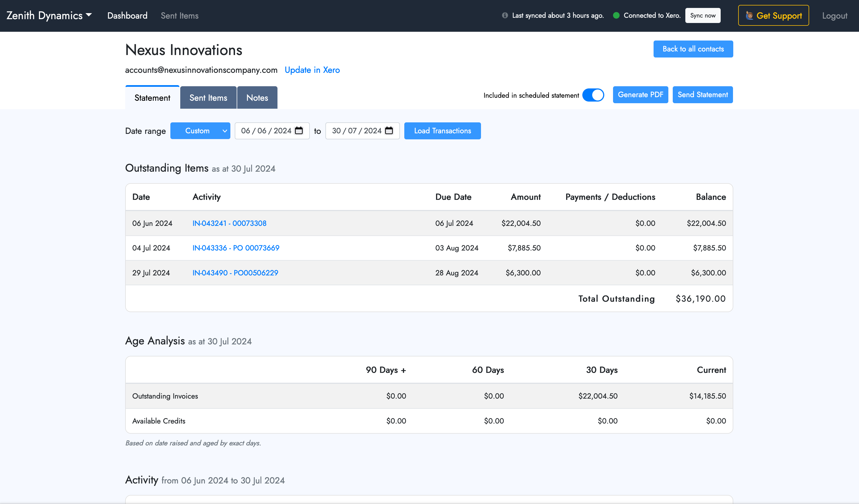Click the Sync now button
859x504 pixels.
pyautogui.click(x=703, y=15)
